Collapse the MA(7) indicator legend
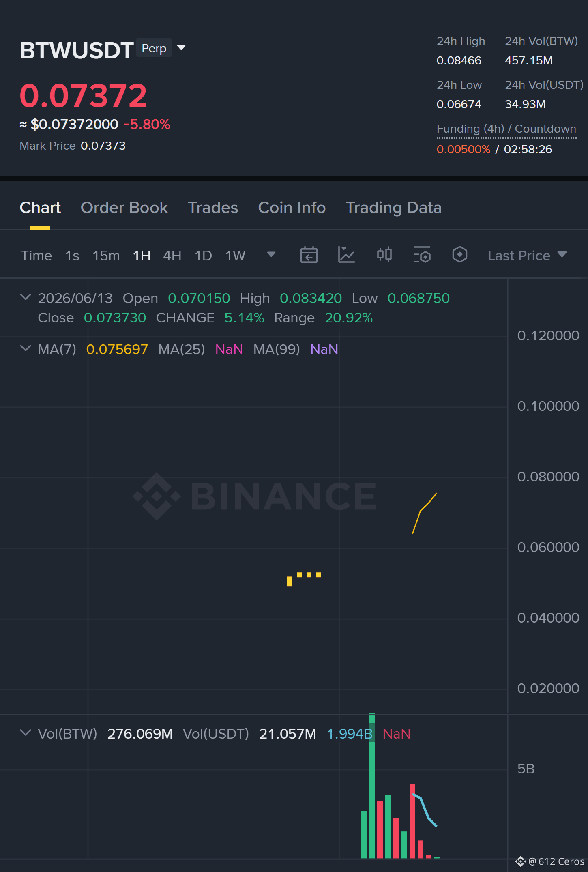This screenshot has height=872, width=588. point(25,348)
